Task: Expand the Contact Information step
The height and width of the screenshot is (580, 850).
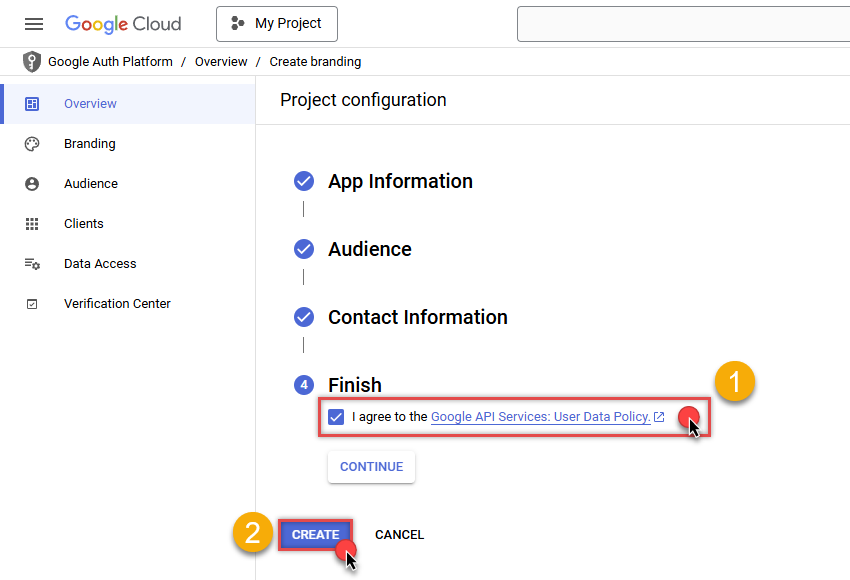Action: pyautogui.click(x=417, y=317)
